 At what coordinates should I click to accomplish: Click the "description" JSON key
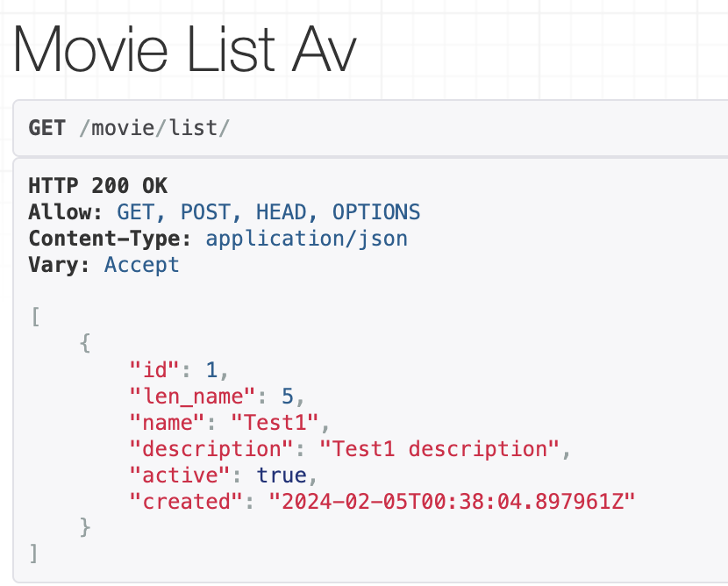211,449
